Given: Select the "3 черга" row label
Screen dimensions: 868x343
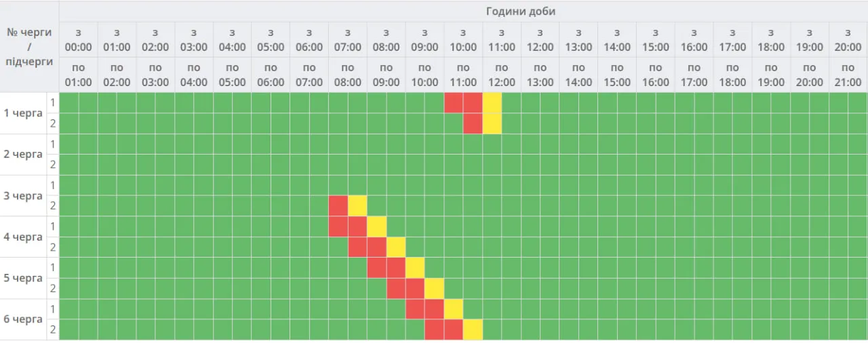Looking at the screenshot, I should click(x=23, y=196).
